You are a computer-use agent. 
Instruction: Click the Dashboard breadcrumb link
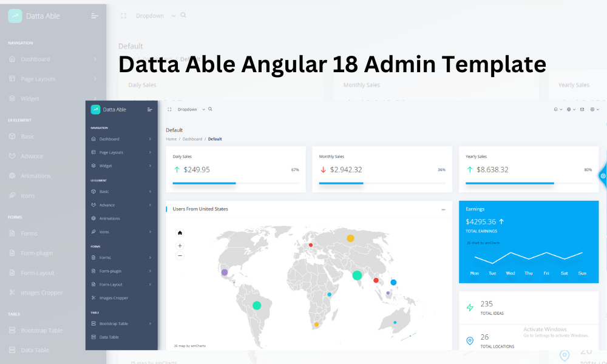click(192, 139)
